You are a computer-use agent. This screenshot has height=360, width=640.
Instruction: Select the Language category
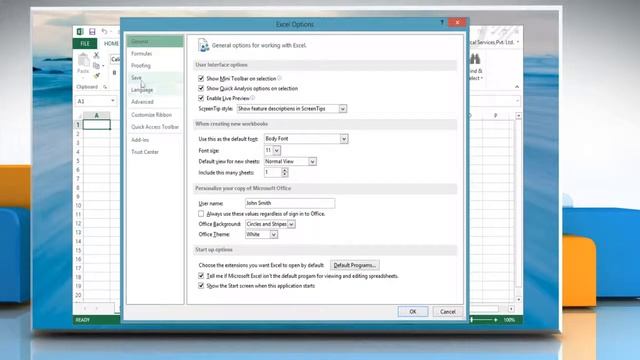[x=155, y=90]
